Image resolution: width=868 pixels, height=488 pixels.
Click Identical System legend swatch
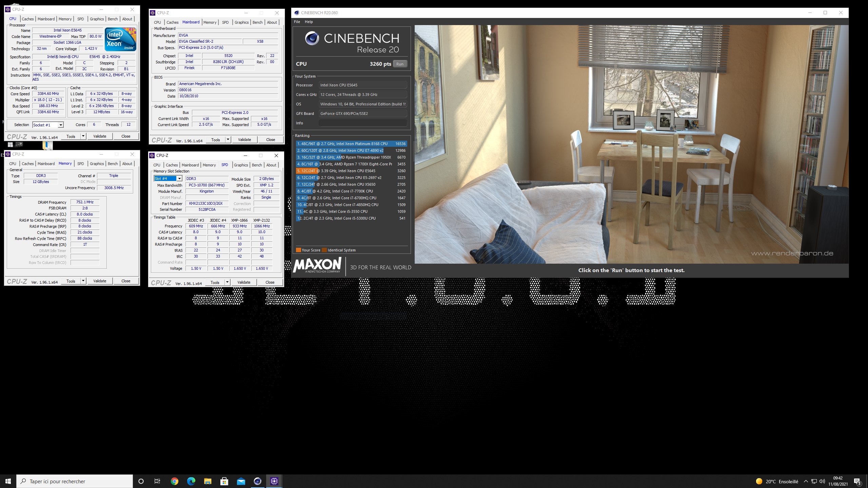(324, 250)
